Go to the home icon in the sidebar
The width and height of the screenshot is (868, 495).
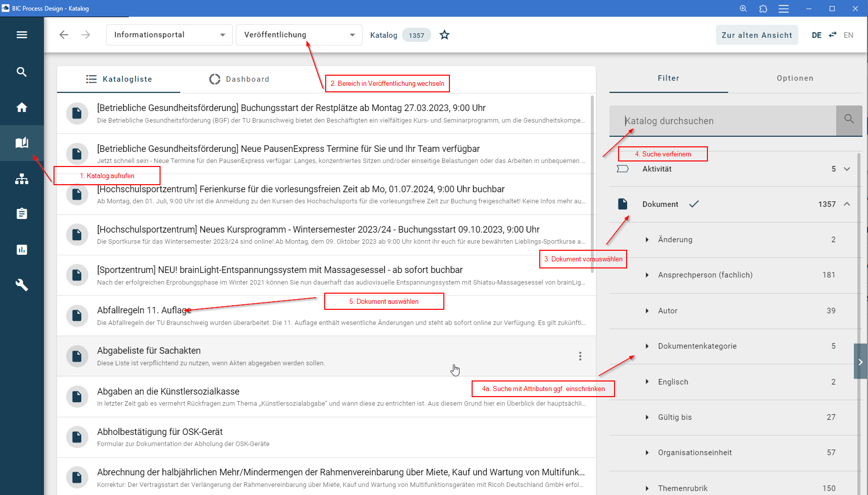click(x=22, y=107)
